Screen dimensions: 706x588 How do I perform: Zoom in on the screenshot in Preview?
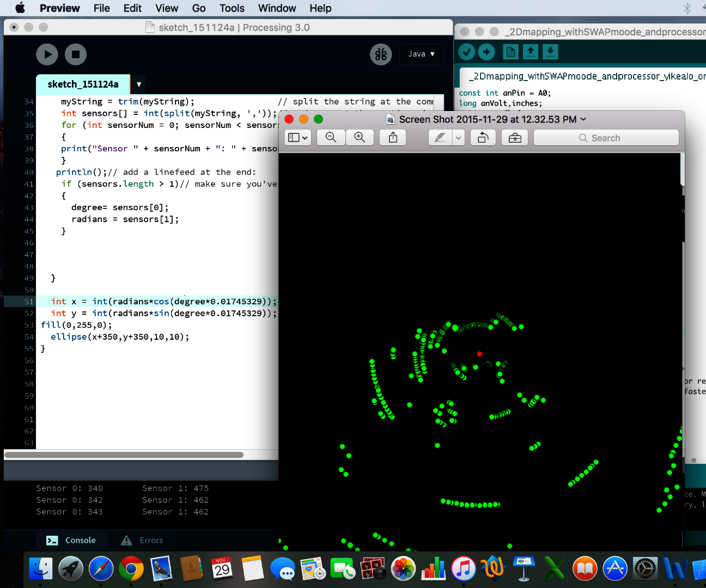click(x=360, y=137)
